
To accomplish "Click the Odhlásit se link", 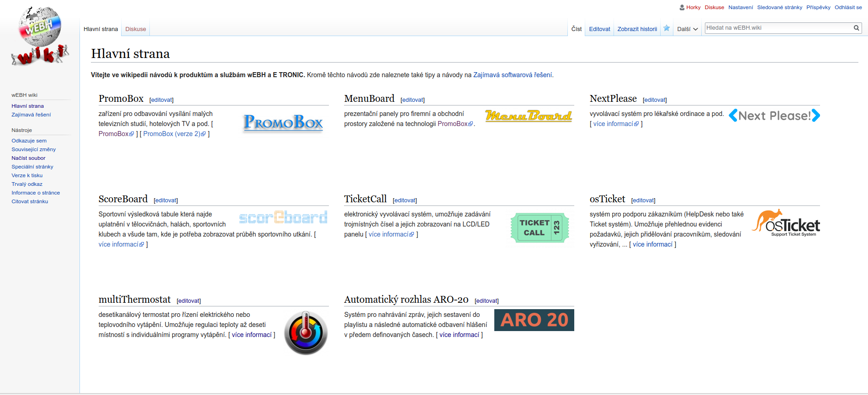I will pos(848,7).
